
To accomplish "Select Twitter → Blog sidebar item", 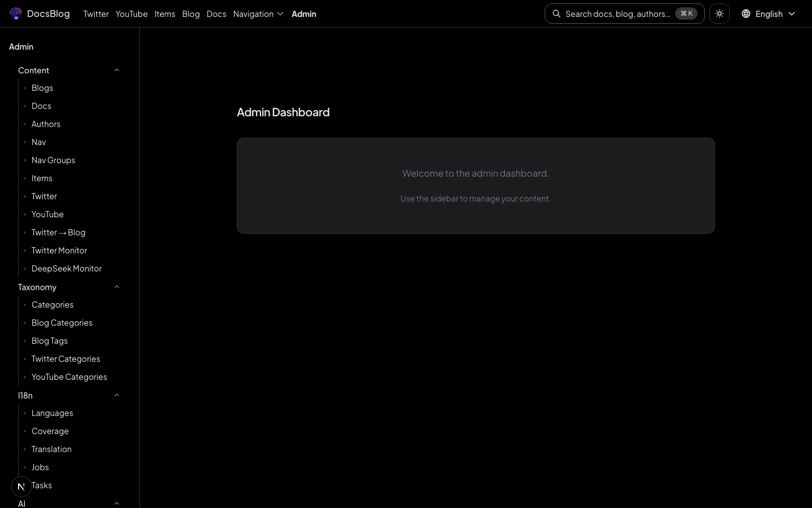I will click(x=59, y=233).
